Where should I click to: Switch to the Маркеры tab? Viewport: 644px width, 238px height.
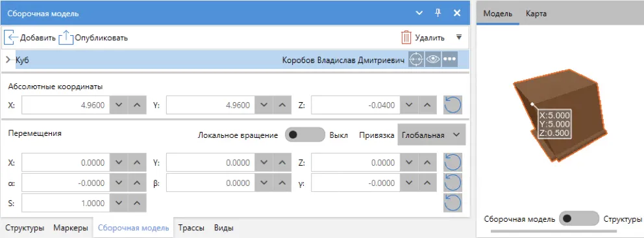[71, 228]
